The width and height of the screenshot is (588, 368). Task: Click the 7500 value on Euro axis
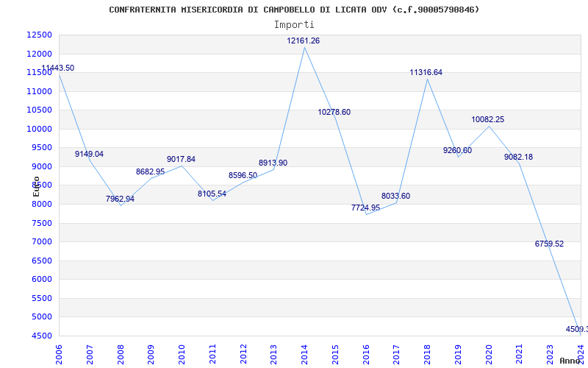click(x=41, y=224)
